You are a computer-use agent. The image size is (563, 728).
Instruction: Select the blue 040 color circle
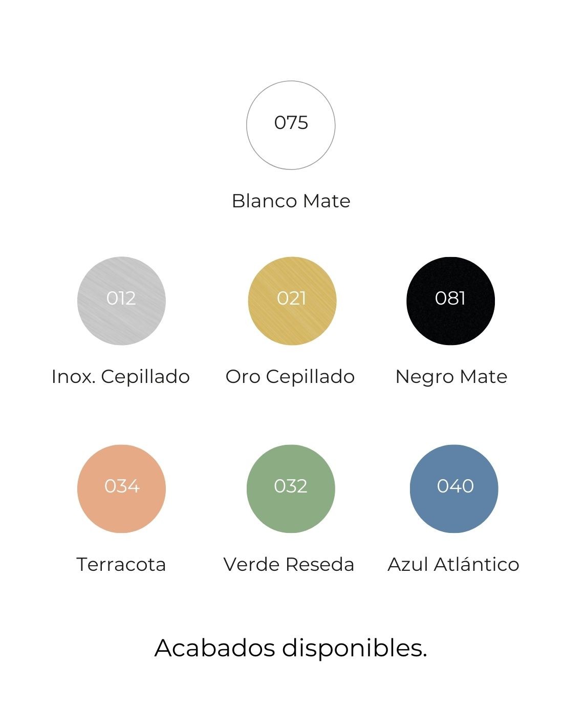tap(454, 488)
